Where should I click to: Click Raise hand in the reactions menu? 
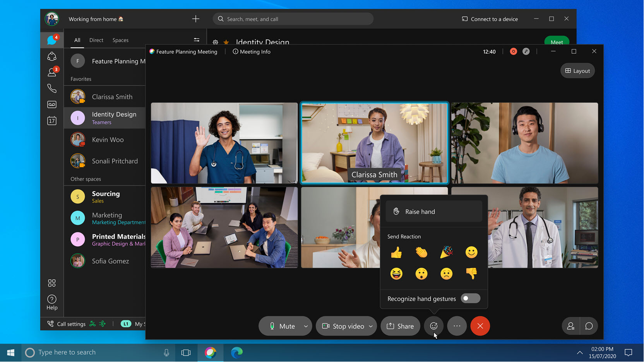(x=434, y=212)
